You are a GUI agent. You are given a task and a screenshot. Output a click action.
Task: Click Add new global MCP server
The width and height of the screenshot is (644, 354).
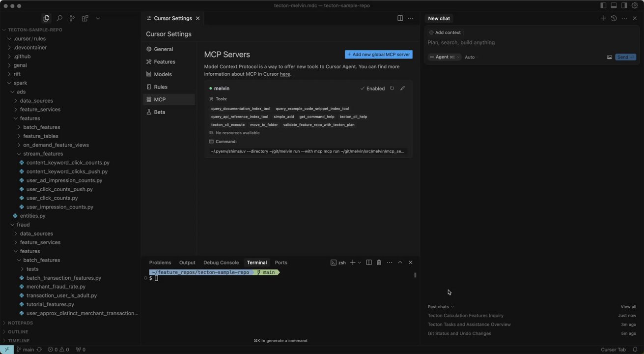click(x=378, y=55)
